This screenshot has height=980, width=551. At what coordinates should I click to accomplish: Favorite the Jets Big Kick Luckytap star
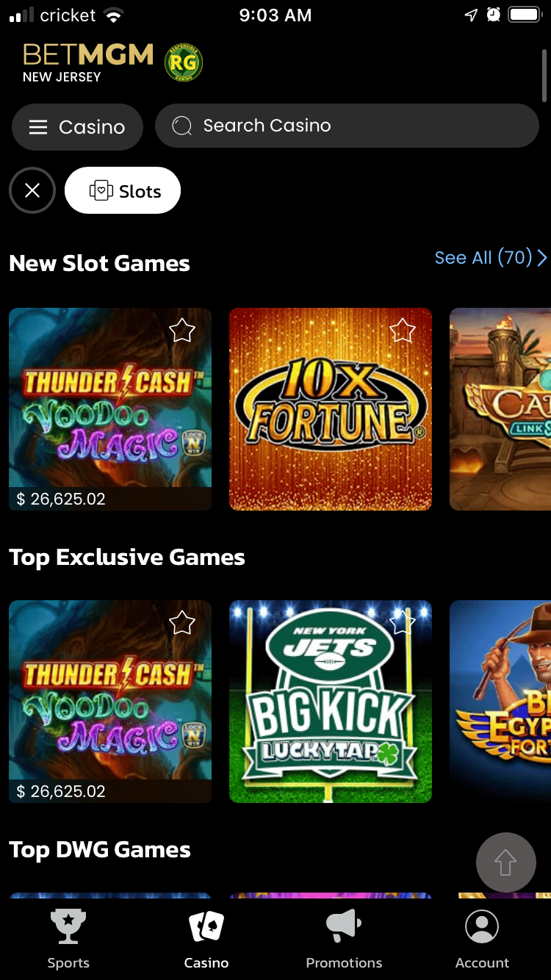403,623
